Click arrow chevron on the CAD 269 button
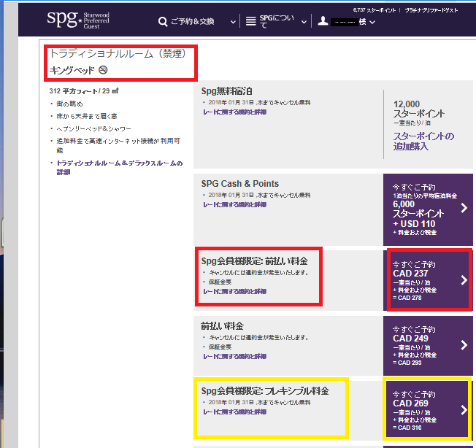 [x=464, y=410]
